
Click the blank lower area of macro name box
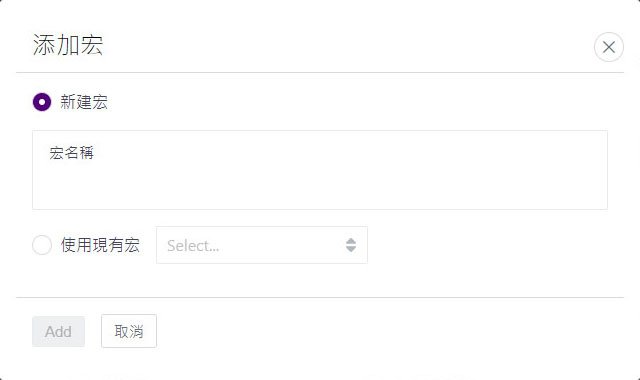[320, 188]
